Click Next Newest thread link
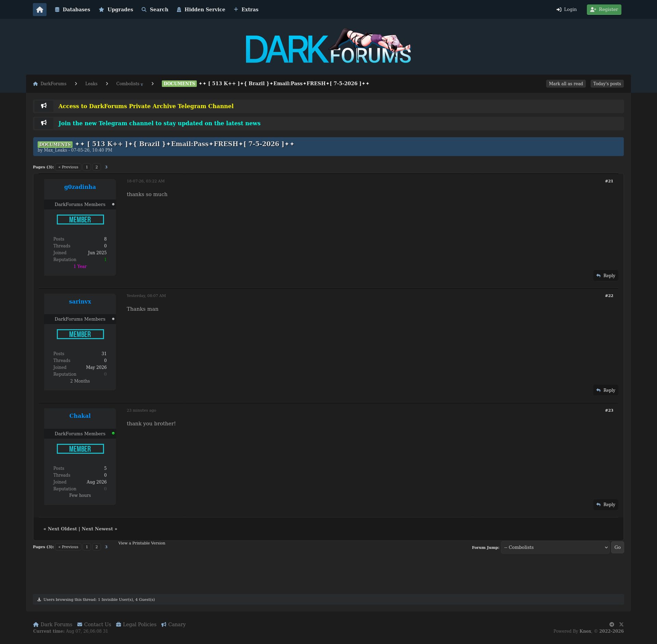657x644 pixels. (97, 529)
